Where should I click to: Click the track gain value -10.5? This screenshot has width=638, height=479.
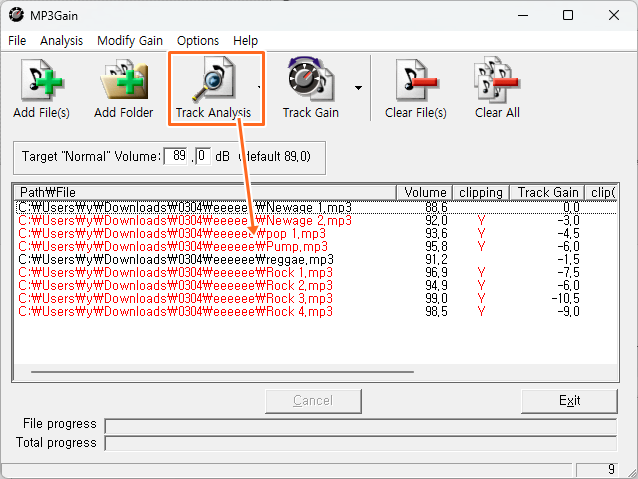[566, 299]
